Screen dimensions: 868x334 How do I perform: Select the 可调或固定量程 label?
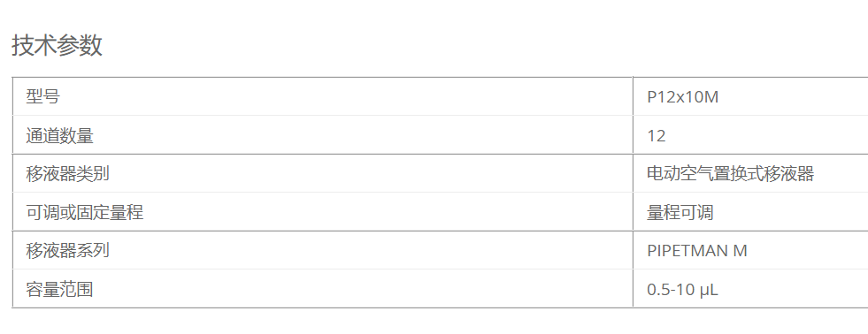pos(85,212)
